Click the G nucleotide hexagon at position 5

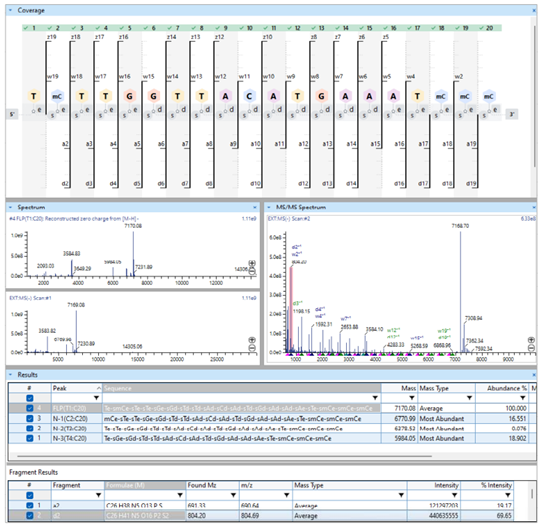click(x=130, y=96)
